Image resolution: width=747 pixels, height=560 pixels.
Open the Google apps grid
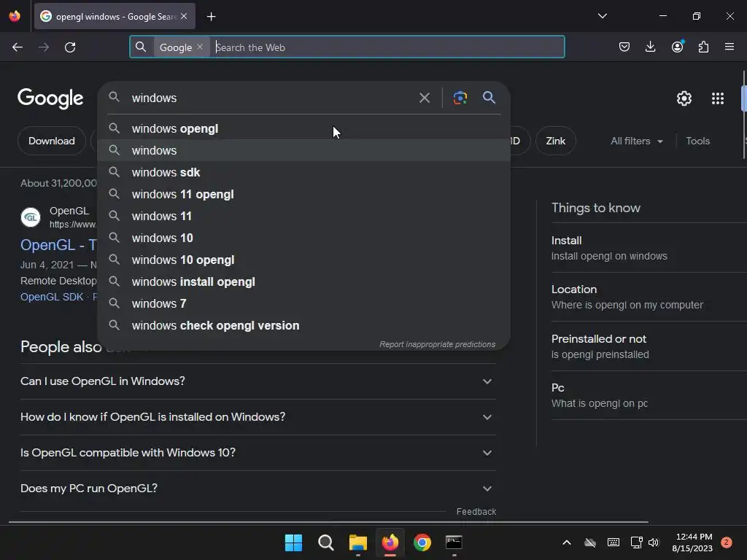(718, 98)
